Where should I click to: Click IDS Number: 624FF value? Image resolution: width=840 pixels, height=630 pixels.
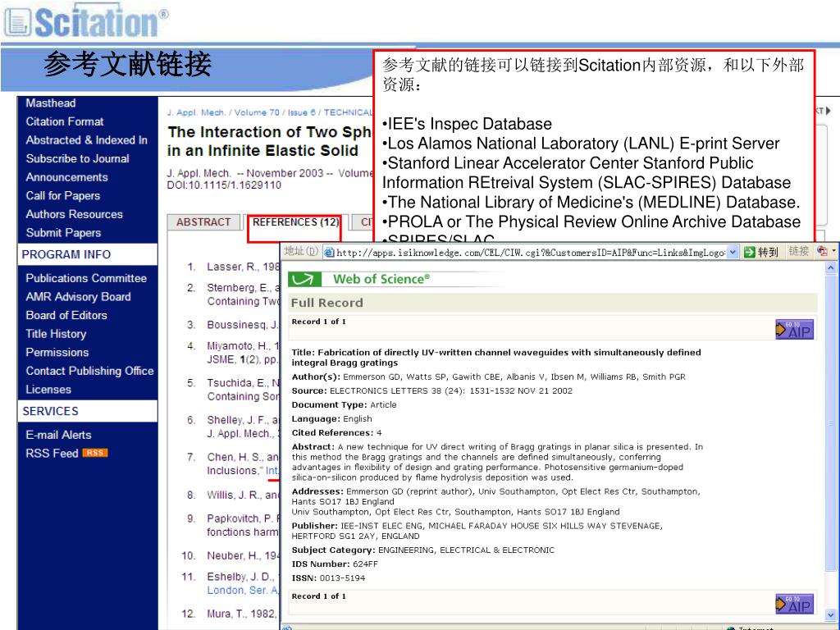[364, 564]
